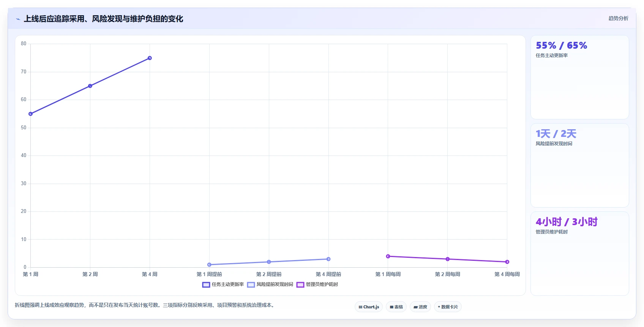Click the title 上线后应追踪采用、风险发现与维护负担的变化
Image resolution: width=644 pixels, height=327 pixels.
[103, 19]
